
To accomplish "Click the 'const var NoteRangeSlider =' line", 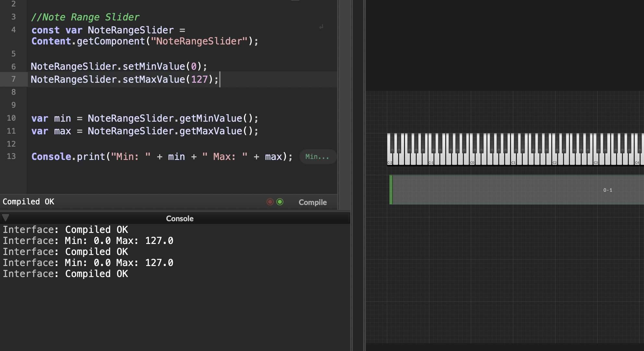I will point(108,30).
